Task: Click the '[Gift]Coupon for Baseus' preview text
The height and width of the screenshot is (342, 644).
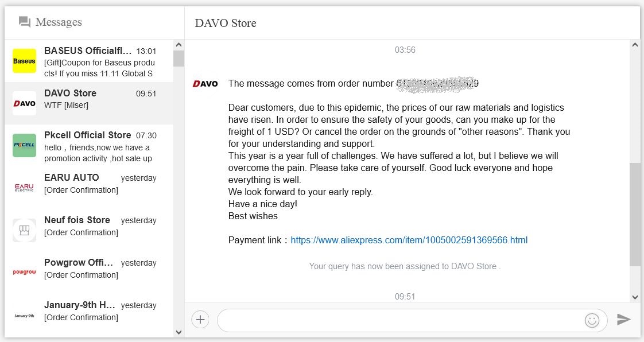Action: (99, 68)
